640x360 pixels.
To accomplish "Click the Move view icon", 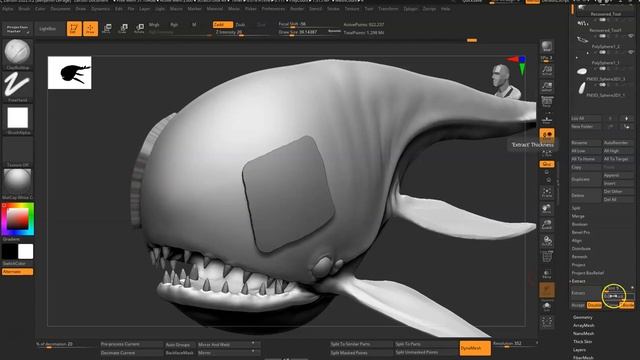I will click(547, 209).
